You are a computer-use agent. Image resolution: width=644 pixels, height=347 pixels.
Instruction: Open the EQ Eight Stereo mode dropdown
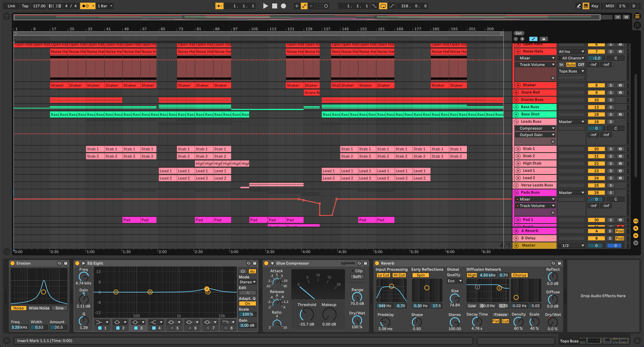tap(247, 282)
